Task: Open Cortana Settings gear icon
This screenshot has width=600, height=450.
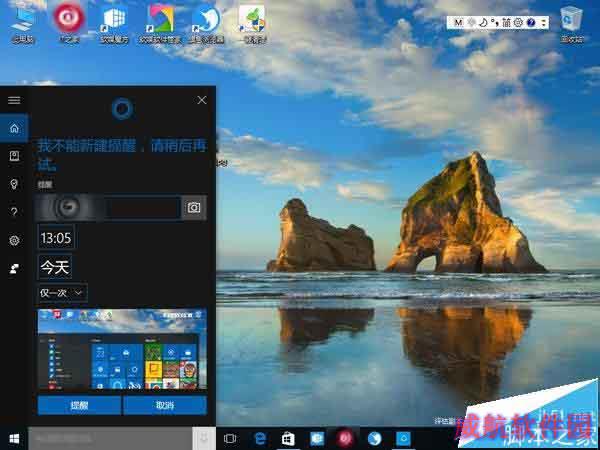Action: (x=14, y=240)
